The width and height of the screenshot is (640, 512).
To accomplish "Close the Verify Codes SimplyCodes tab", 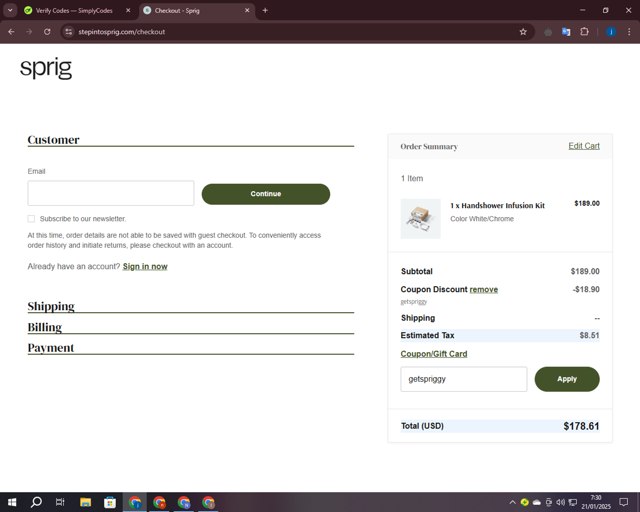I will click(128, 11).
